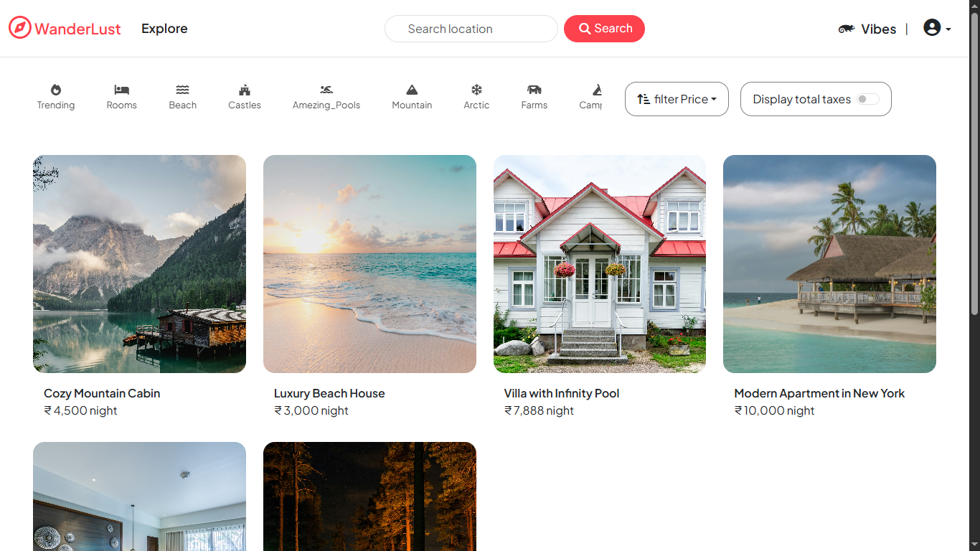Click the Villa with Infinity Pool title
The width and height of the screenshot is (980, 551).
562,393
